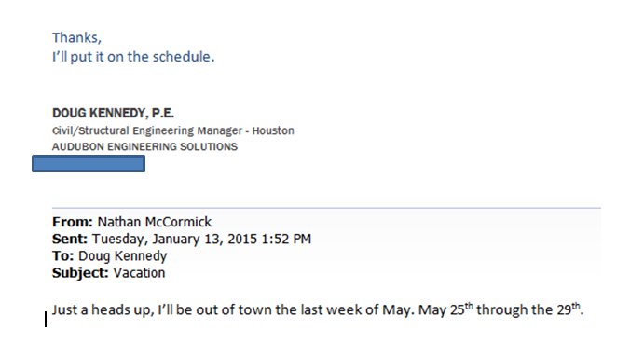Click the horizontal divider line above From
This screenshot has height=343, width=644.
pos(326,208)
